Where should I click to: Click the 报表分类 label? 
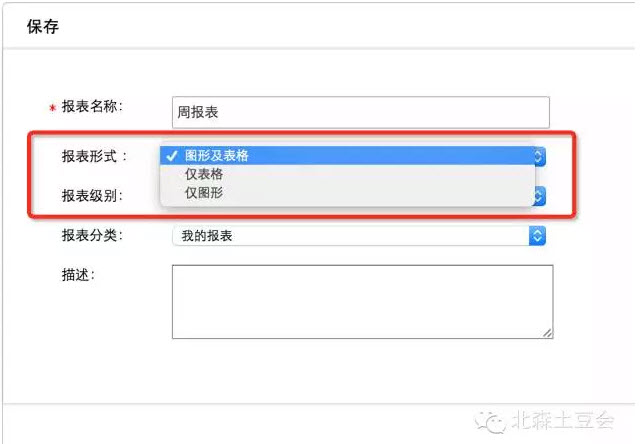pos(92,236)
